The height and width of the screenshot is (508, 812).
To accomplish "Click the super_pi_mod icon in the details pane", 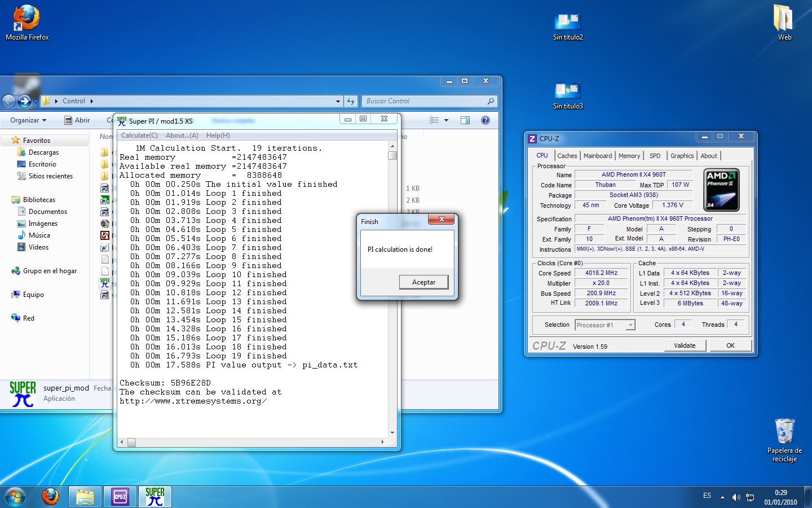I will click(23, 393).
